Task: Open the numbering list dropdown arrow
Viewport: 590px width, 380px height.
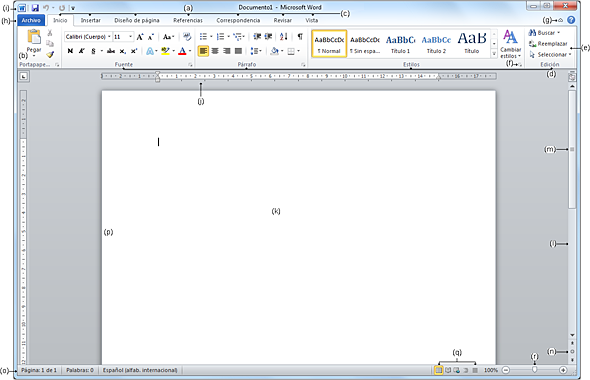Action: point(228,37)
